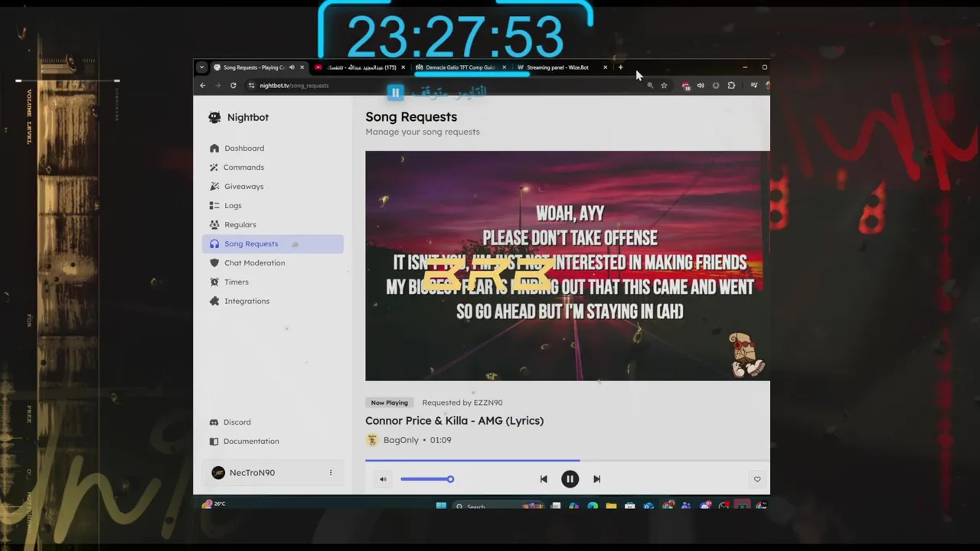The height and width of the screenshot is (551, 980).
Task: Open the Timers page
Action: (273, 282)
